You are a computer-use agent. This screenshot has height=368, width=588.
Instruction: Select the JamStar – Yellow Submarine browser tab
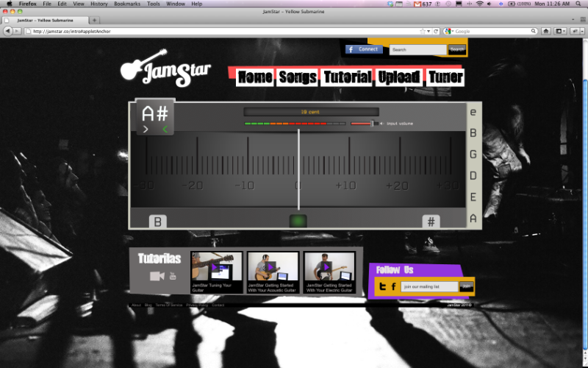click(x=45, y=20)
